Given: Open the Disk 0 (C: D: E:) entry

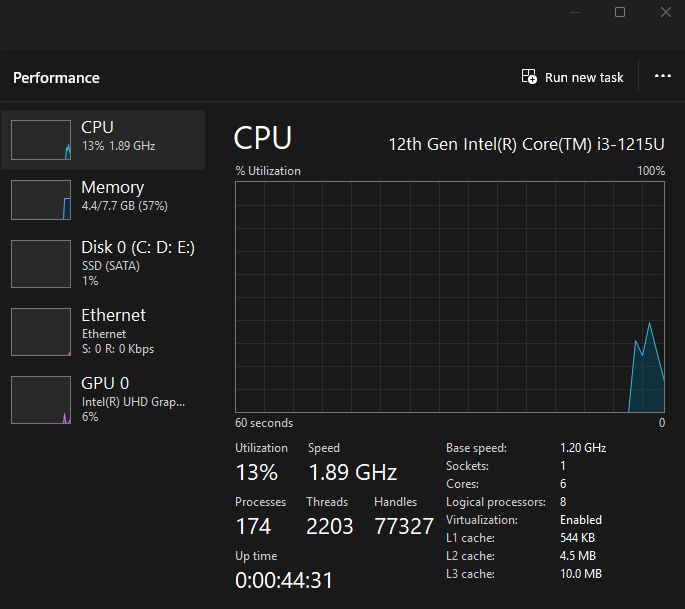Looking at the screenshot, I should point(103,263).
